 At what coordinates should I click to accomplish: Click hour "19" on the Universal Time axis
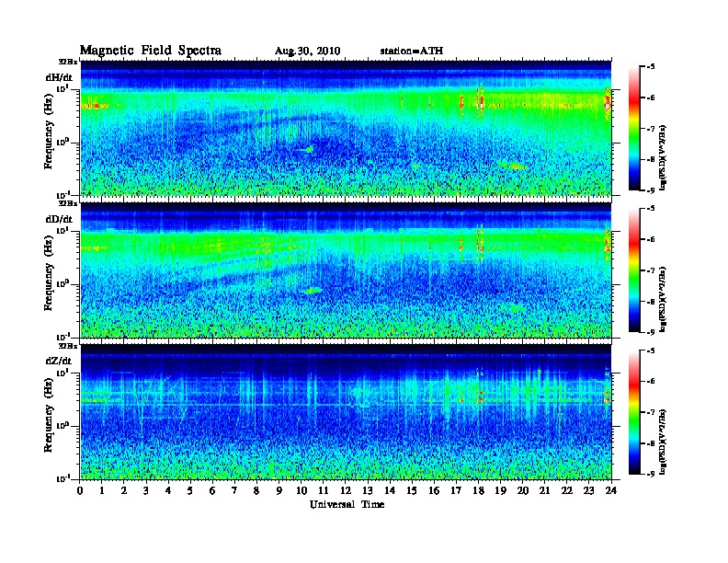[500, 490]
